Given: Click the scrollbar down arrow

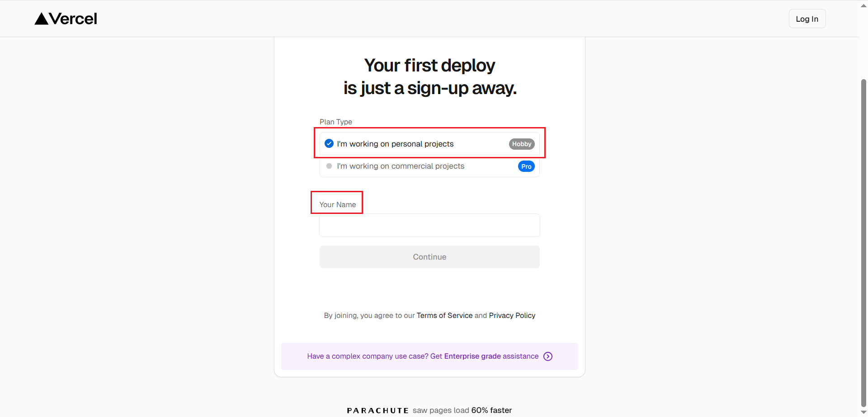Looking at the screenshot, I should (863, 412).
